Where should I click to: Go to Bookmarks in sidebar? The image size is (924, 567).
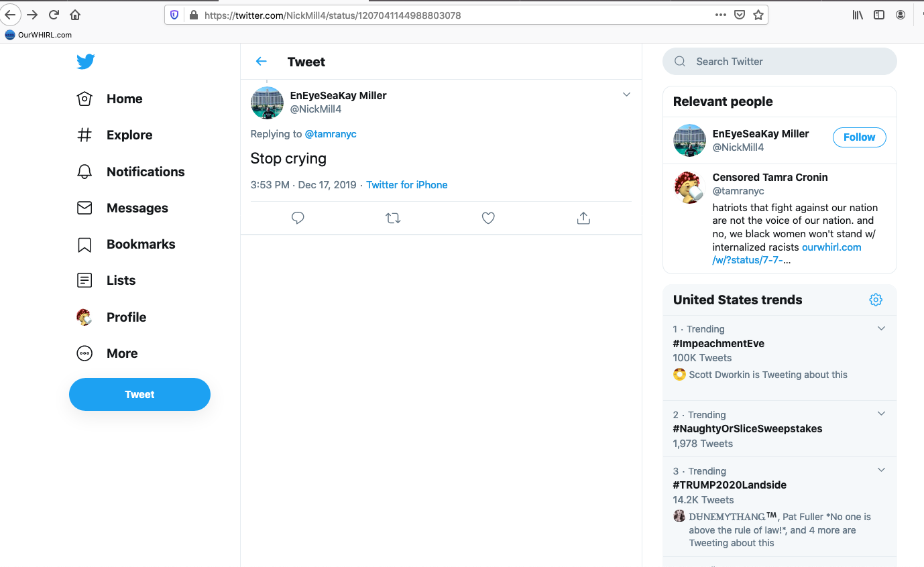[x=140, y=244]
